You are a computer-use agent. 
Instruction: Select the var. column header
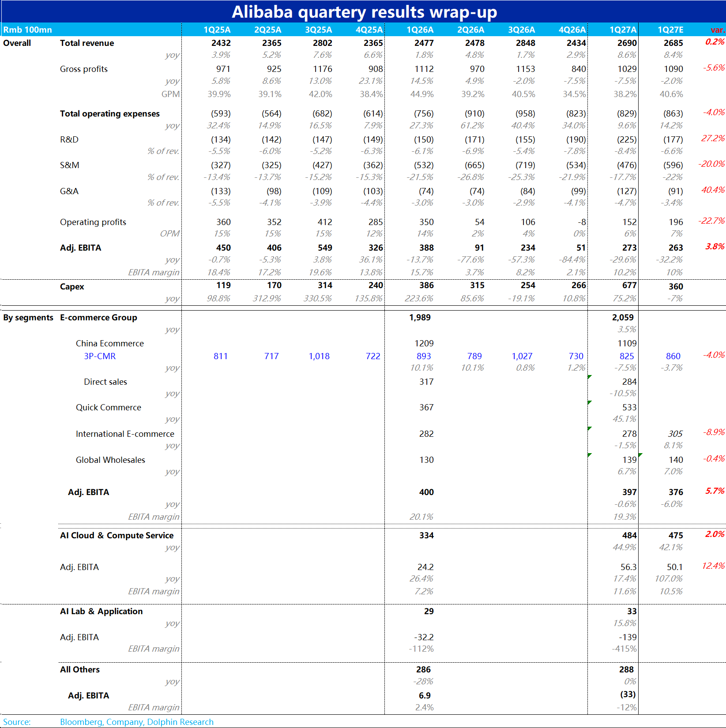point(718,30)
